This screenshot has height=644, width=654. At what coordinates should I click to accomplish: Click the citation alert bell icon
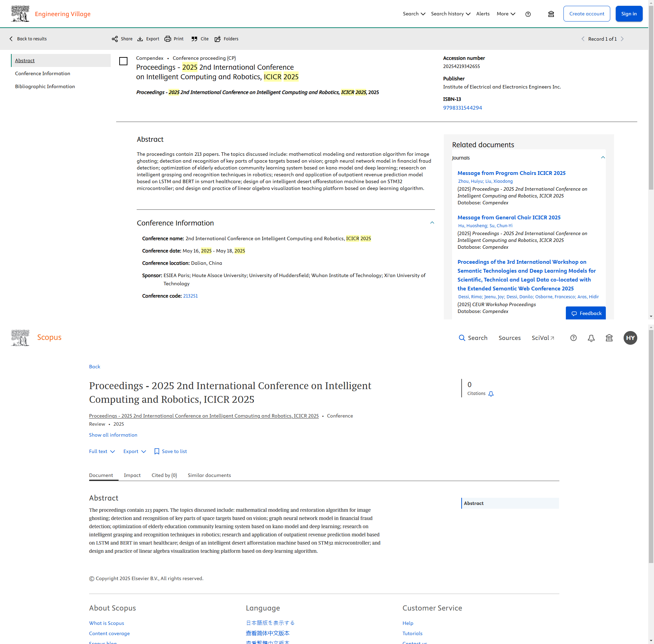pos(491,394)
